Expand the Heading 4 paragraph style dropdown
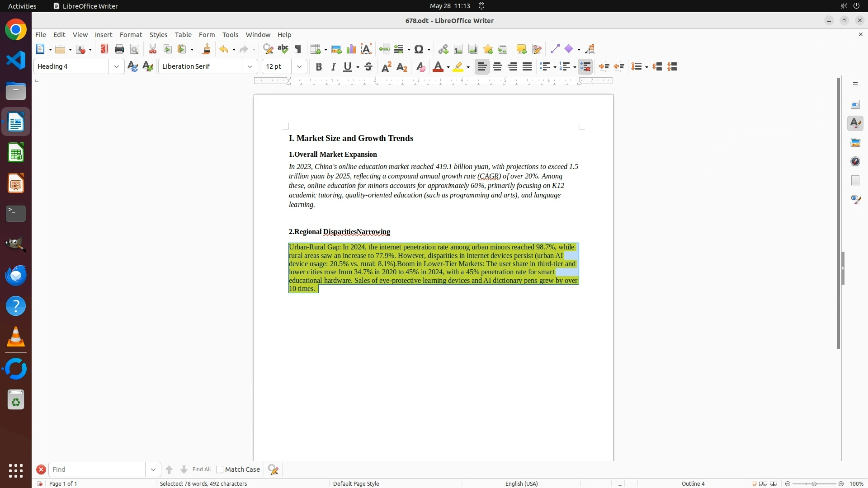Viewport: 868px width, 488px height. (117, 67)
